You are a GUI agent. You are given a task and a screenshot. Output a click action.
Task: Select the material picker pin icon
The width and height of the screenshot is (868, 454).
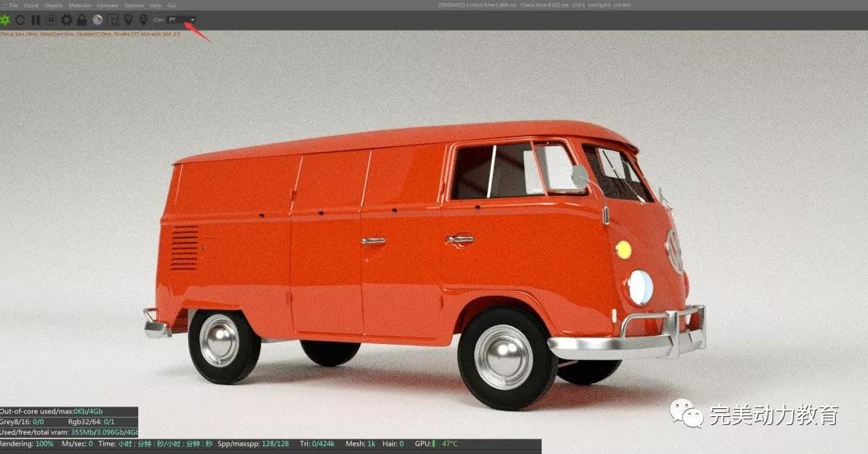pyautogui.click(x=143, y=20)
